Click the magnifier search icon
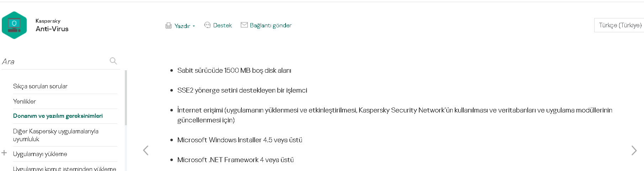 [113, 61]
